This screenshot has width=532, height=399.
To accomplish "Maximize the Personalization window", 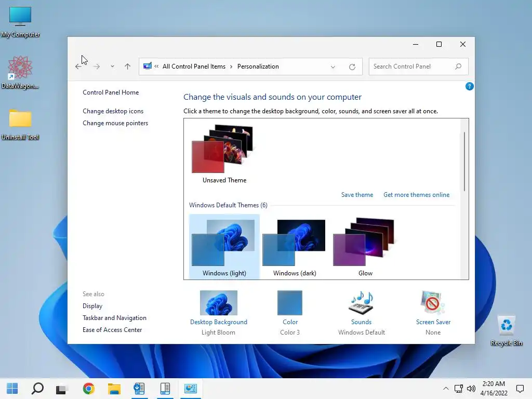I will coord(438,45).
